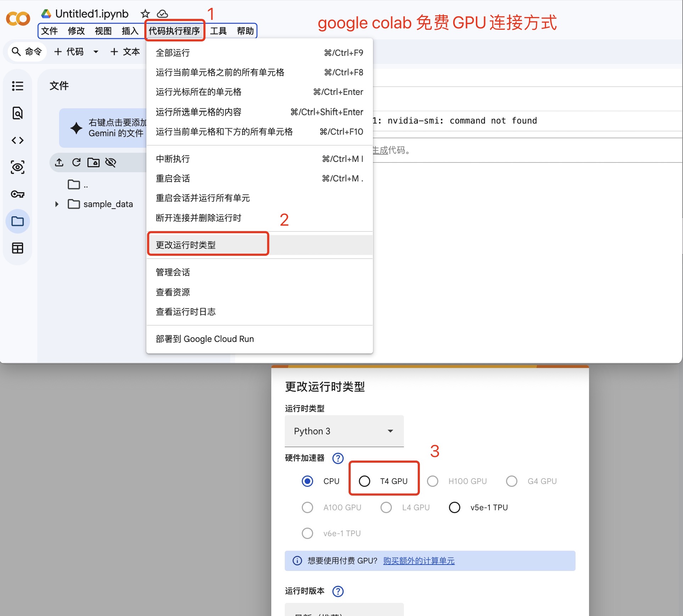Open the find and replace sidebar icon
This screenshot has width=683, height=616.
[x=17, y=113]
